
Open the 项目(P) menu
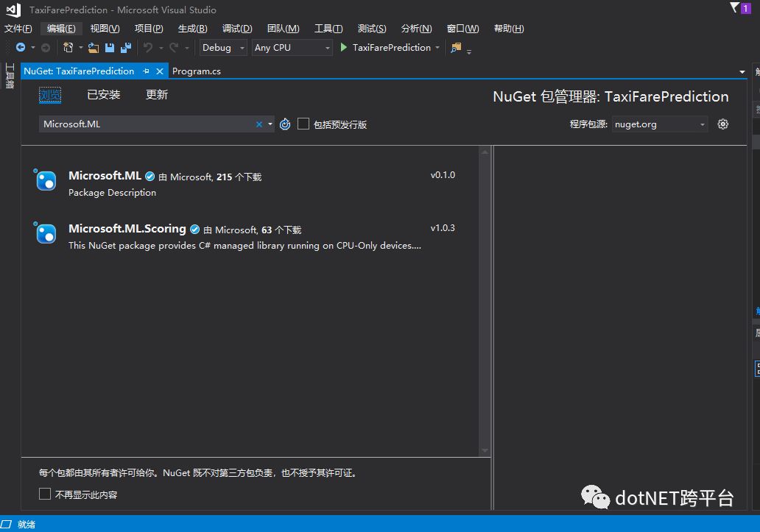(x=149, y=29)
